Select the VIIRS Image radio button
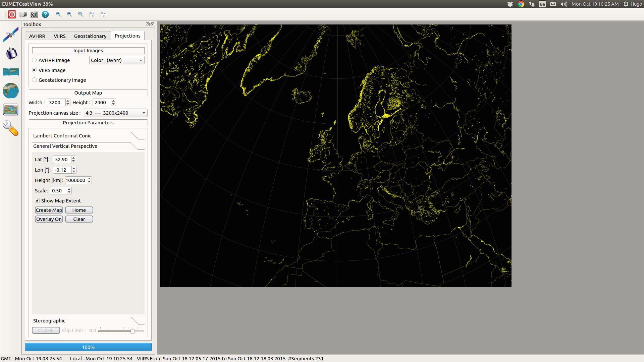 pos(34,70)
